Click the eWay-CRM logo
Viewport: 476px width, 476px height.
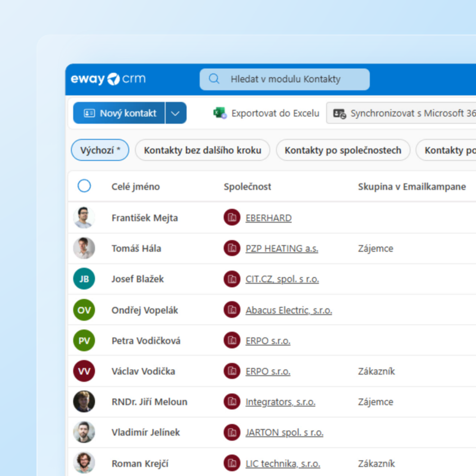108,79
